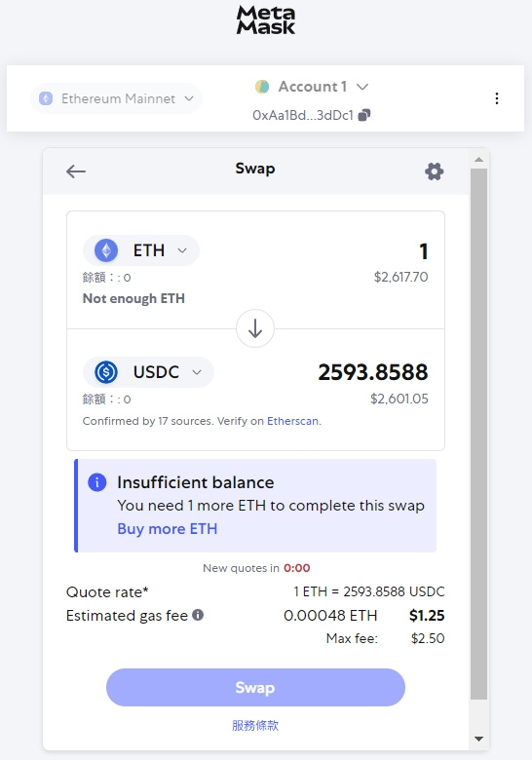
Task: Click the scrollbar up arrow
Action: click(x=478, y=160)
